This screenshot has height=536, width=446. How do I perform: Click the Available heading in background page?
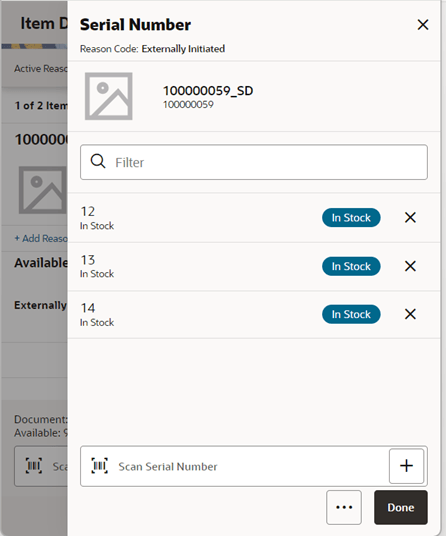pyautogui.click(x=41, y=263)
